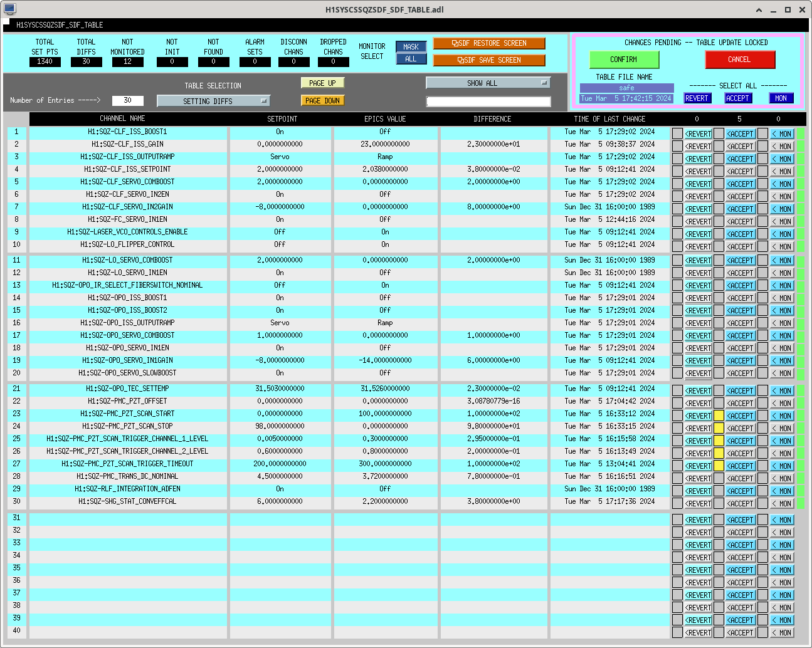812x648 pixels.
Task: Click the Select All ACCEPT button
Action: (737, 98)
